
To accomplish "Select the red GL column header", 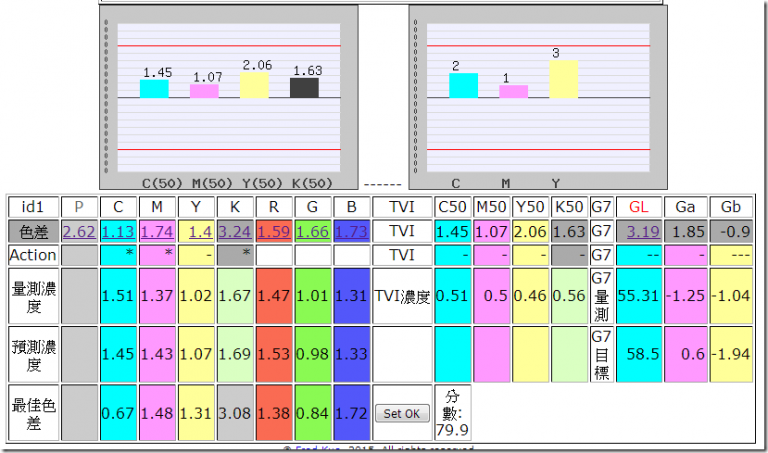I will click(638, 207).
